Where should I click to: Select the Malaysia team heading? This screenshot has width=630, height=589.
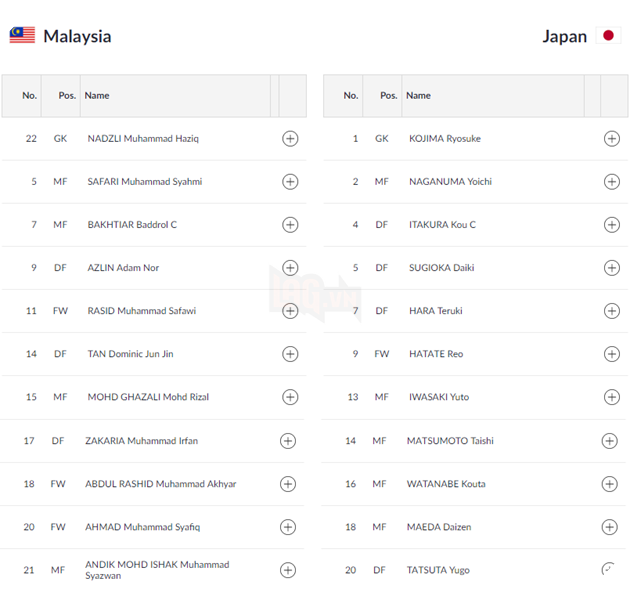point(77,37)
